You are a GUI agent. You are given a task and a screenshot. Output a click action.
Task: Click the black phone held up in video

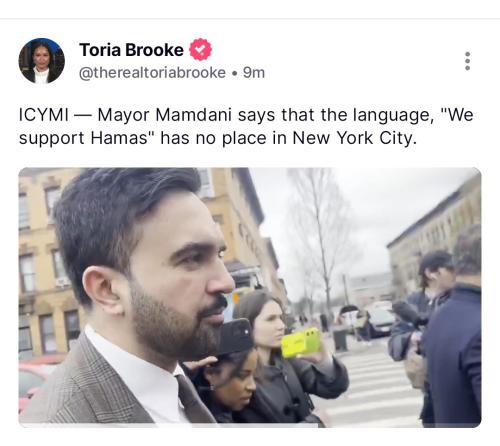click(x=237, y=337)
